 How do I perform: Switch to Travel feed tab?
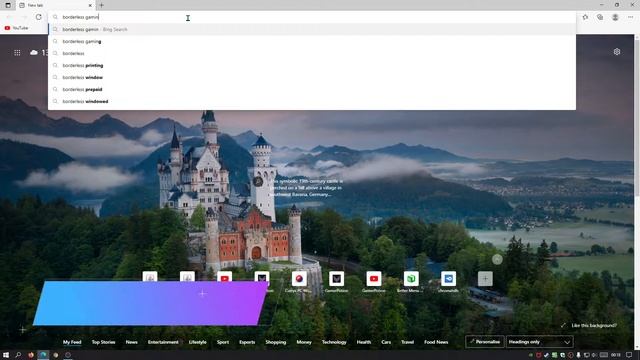click(407, 342)
